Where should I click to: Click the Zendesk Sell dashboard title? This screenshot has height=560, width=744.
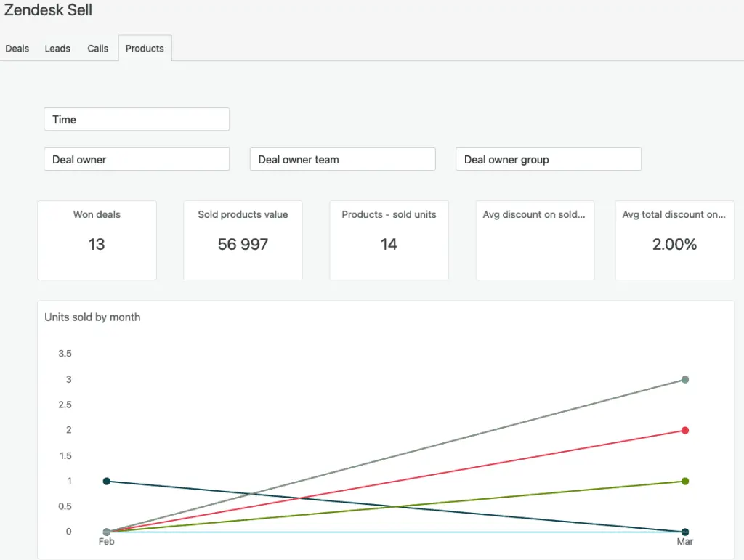48,9
